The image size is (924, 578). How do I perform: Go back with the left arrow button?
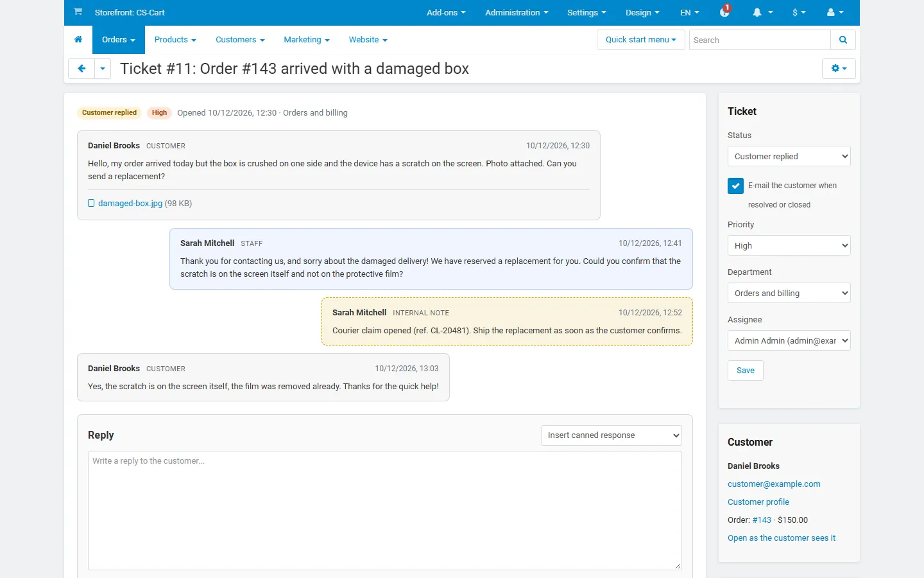point(81,69)
